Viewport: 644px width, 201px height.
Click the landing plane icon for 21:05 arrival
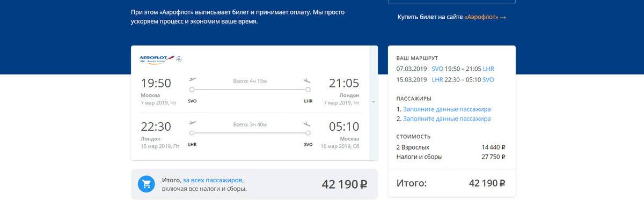point(308,80)
